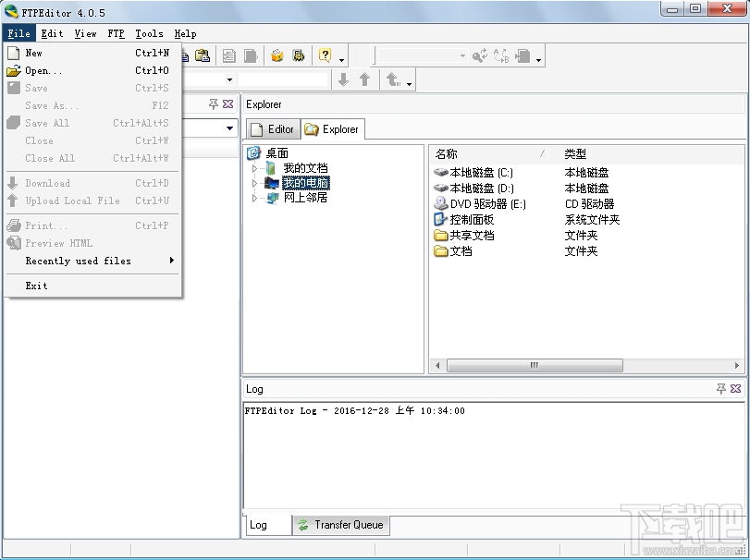The width and height of the screenshot is (750, 560).
Task: Choose New from the File menu
Action: 93,53
